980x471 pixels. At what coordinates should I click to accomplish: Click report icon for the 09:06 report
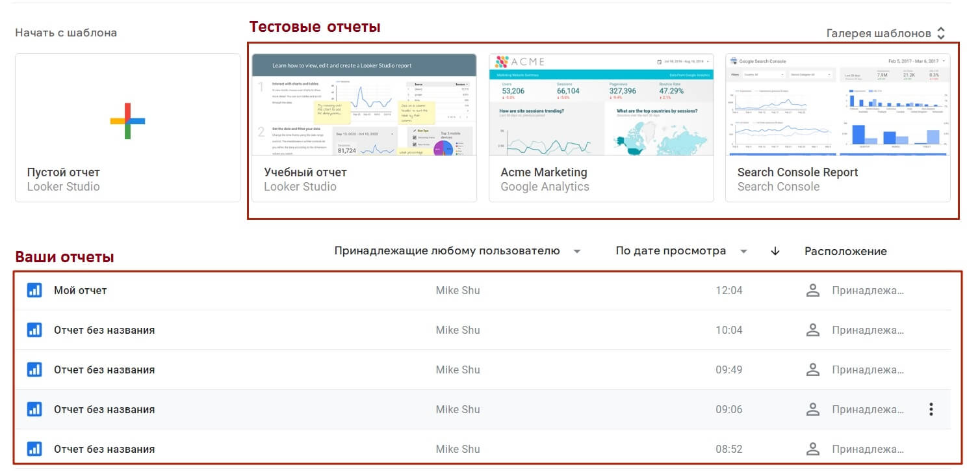pos(34,409)
